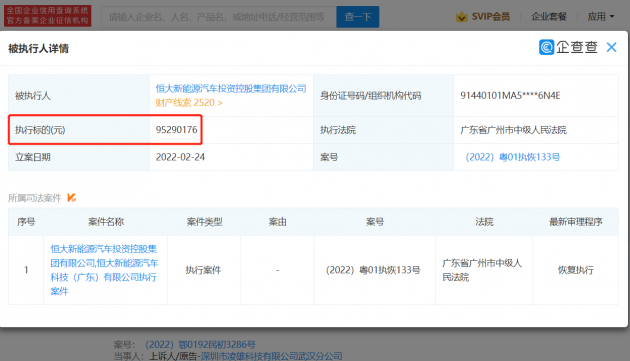Open case number (2022) 粤01执恢133号 link in details
Viewport: 630px width, 361px height.
[512, 157]
